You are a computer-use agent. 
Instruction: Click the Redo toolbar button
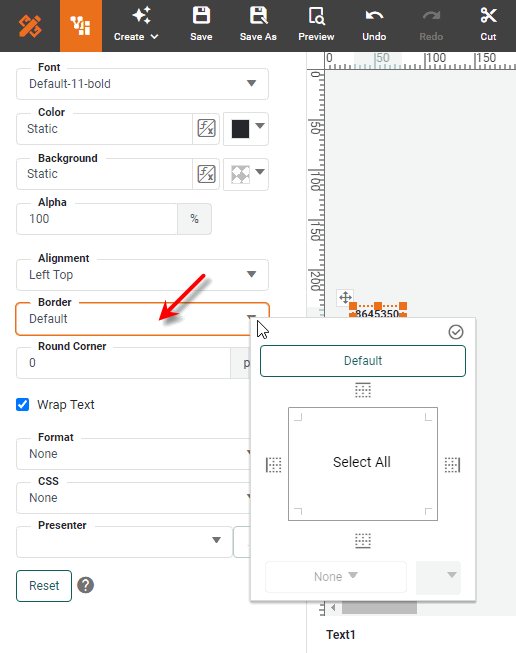click(x=431, y=26)
